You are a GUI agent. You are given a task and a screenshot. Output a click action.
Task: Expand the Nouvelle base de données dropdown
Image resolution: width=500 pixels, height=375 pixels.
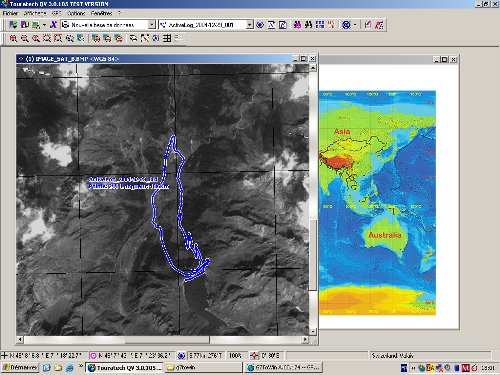click(x=152, y=25)
